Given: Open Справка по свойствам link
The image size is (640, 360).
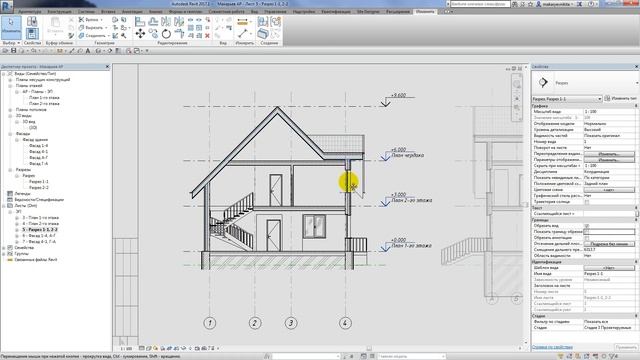Looking at the screenshot, I should tap(552, 347).
